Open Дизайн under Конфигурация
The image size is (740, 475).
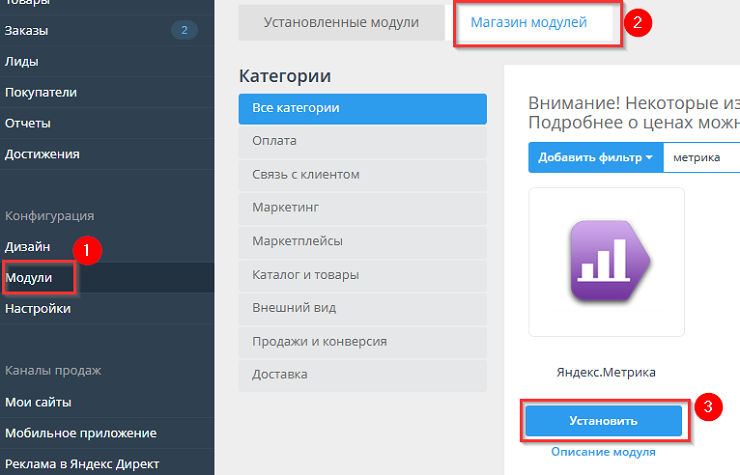28,246
